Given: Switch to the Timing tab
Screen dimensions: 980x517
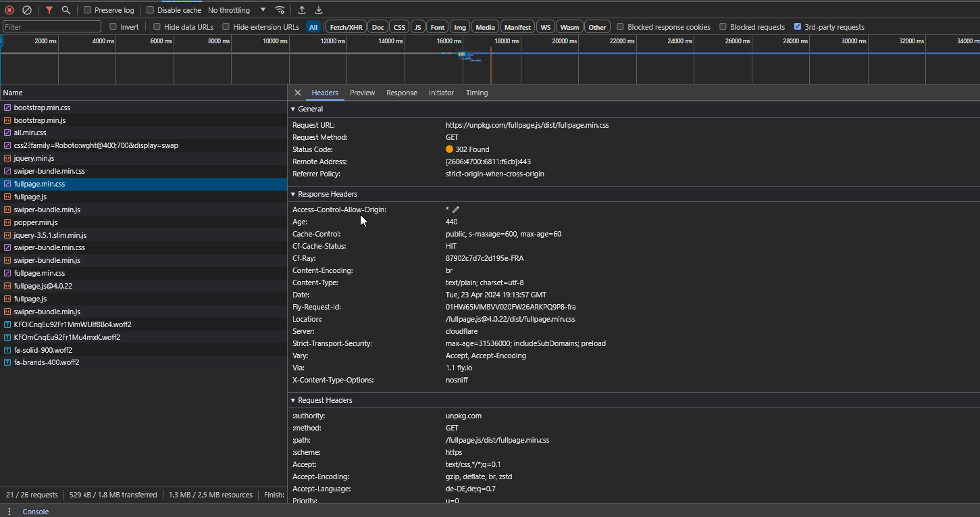Looking at the screenshot, I should coord(476,93).
